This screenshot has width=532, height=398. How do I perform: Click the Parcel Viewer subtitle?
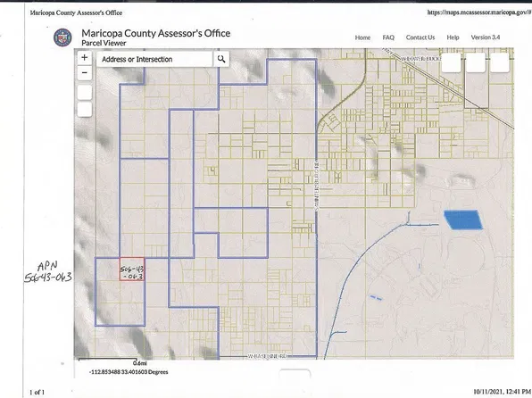[104, 43]
